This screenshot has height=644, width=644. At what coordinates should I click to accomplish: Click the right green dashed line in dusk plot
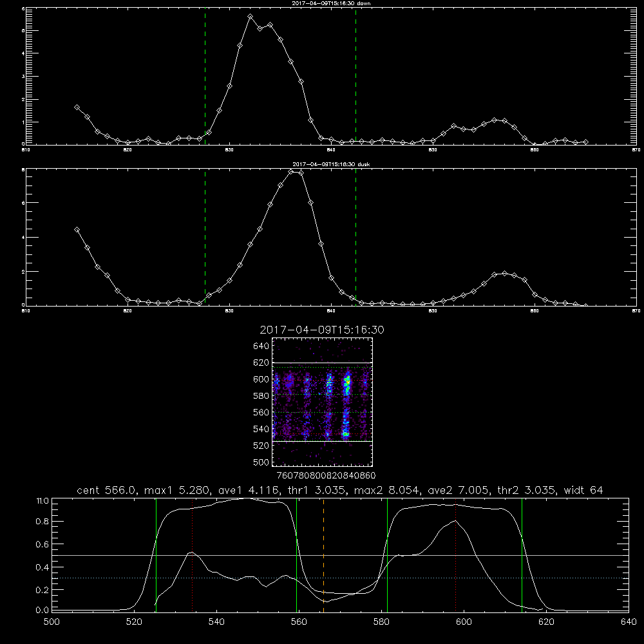tap(355, 237)
